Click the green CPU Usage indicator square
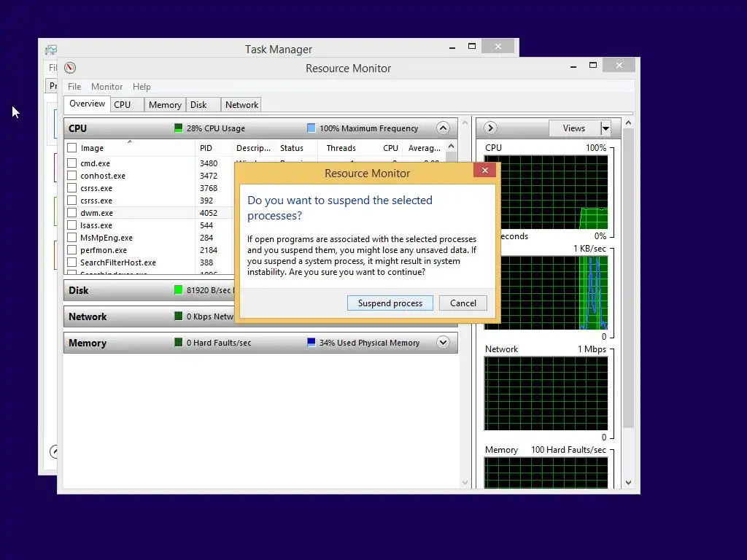The width and height of the screenshot is (747, 560). pyautogui.click(x=178, y=128)
